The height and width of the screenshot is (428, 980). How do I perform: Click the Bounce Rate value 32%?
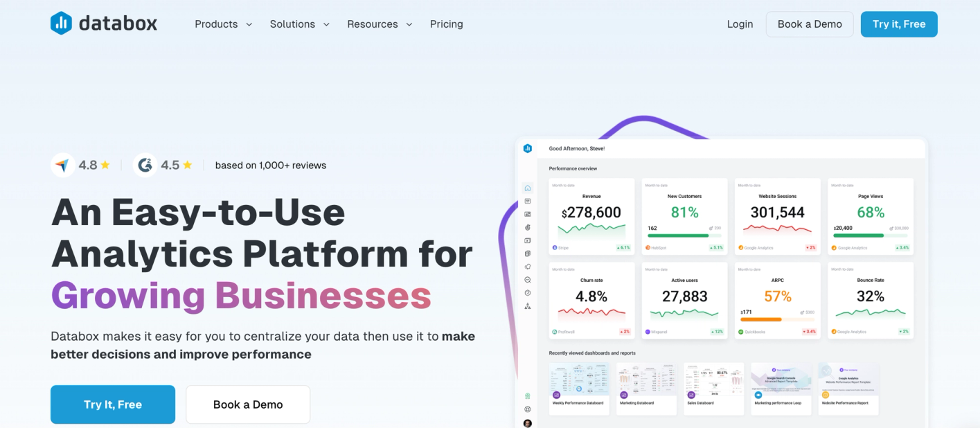coord(871,296)
